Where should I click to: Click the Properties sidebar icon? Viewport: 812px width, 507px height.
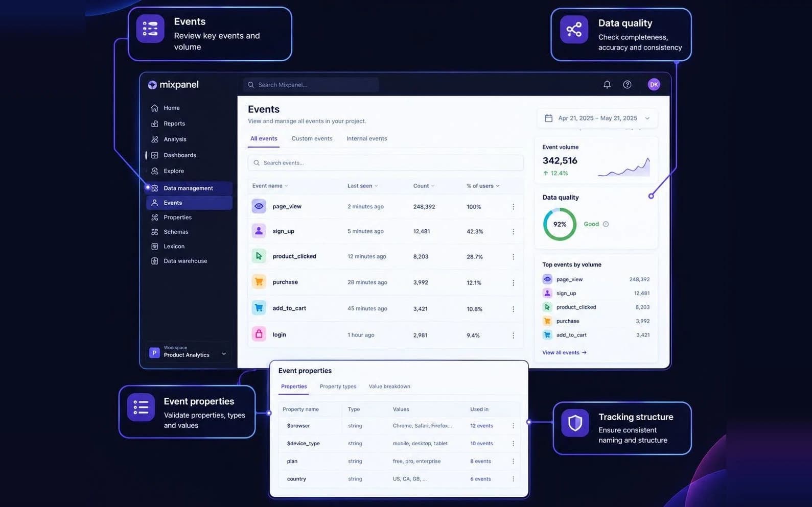pos(154,218)
